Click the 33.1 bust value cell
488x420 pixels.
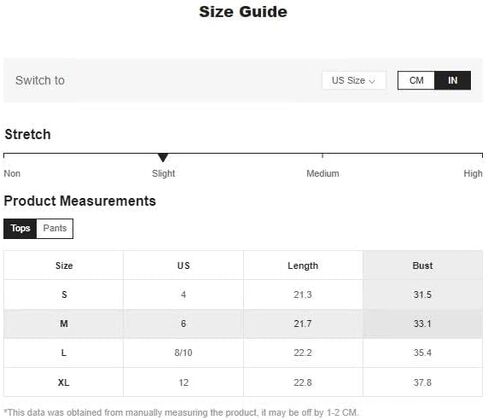click(x=422, y=323)
